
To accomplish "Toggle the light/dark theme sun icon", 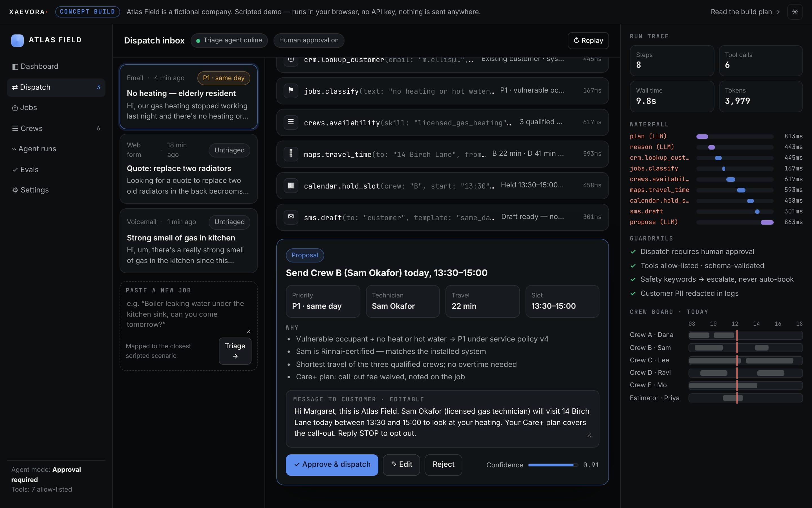I will [x=795, y=12].
